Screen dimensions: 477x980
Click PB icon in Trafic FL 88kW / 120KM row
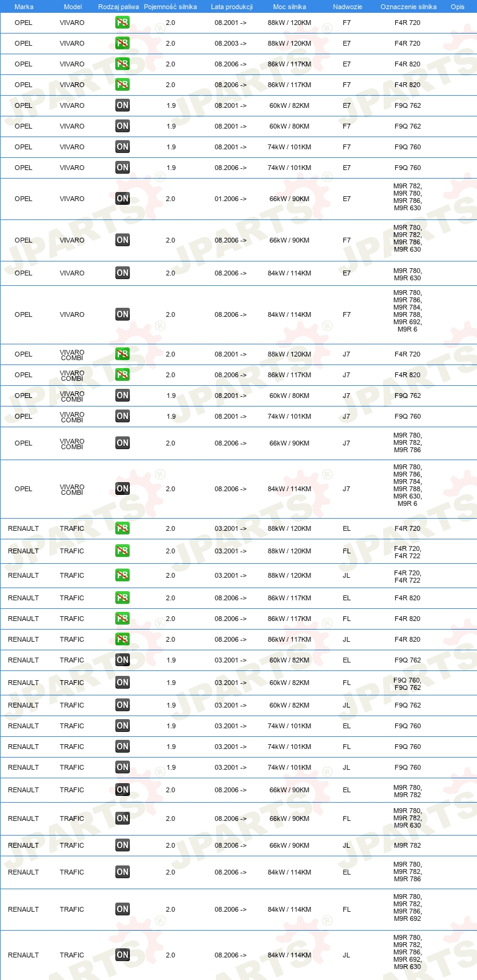point(123,551)
